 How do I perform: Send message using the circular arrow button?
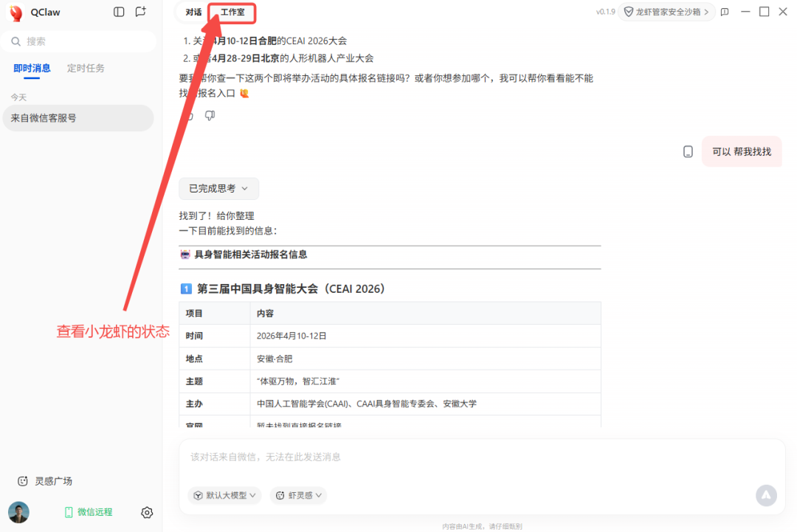click(766, 495)
